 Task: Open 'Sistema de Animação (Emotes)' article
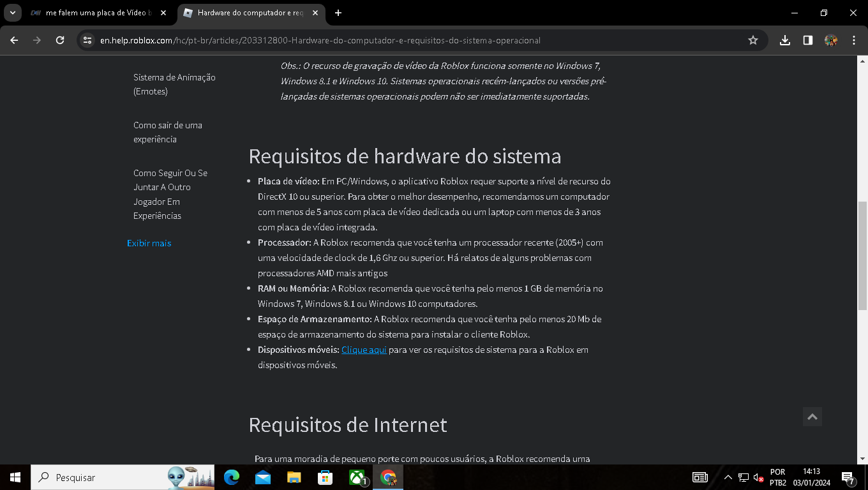click(174, 84)
